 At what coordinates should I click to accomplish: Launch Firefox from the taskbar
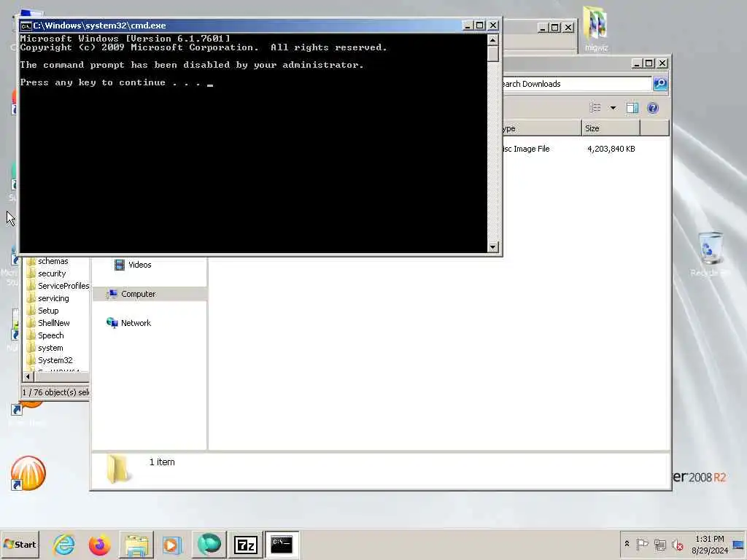coord(99,544)
